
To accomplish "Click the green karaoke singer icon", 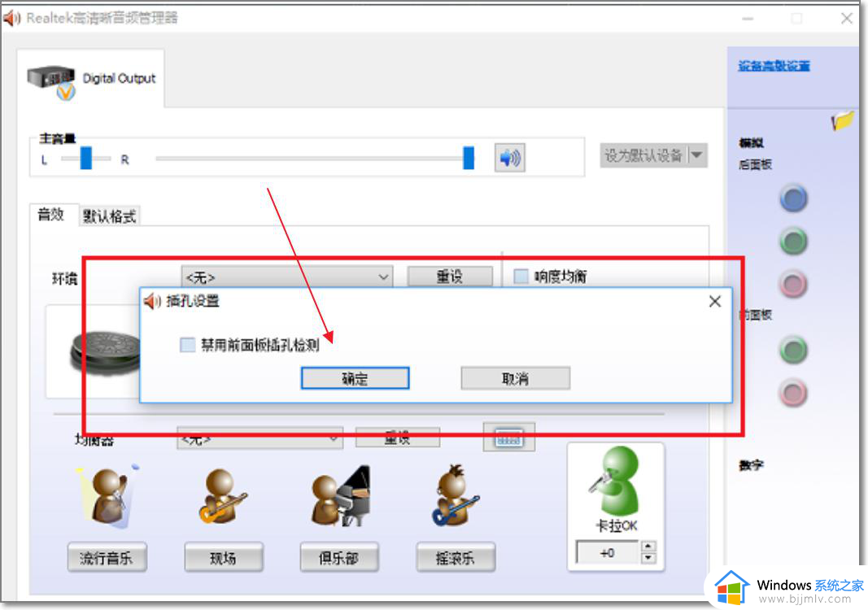I will (615, 481).
